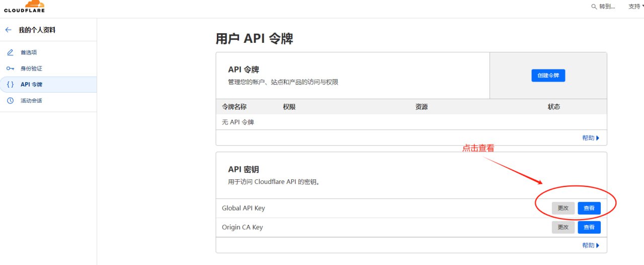Screen dimensions: 644x265
Task: Click the 权限 column header
Action: [289, 107]
